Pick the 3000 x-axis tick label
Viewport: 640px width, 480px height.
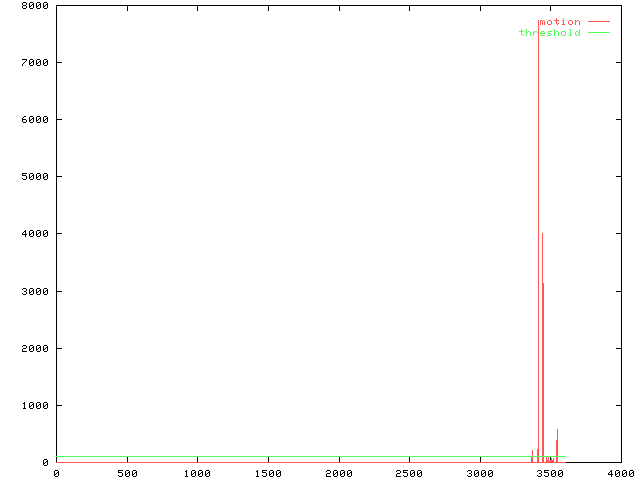click(480, 473)
